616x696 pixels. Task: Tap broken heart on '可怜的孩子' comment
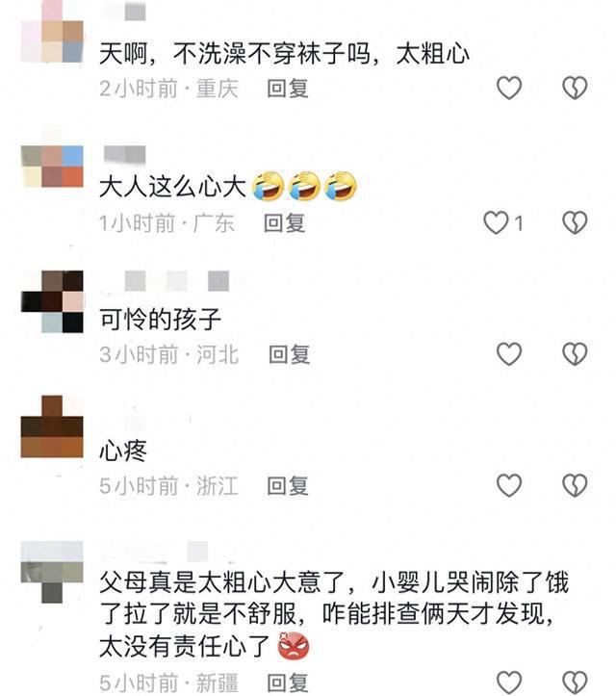tap(575, 353)
